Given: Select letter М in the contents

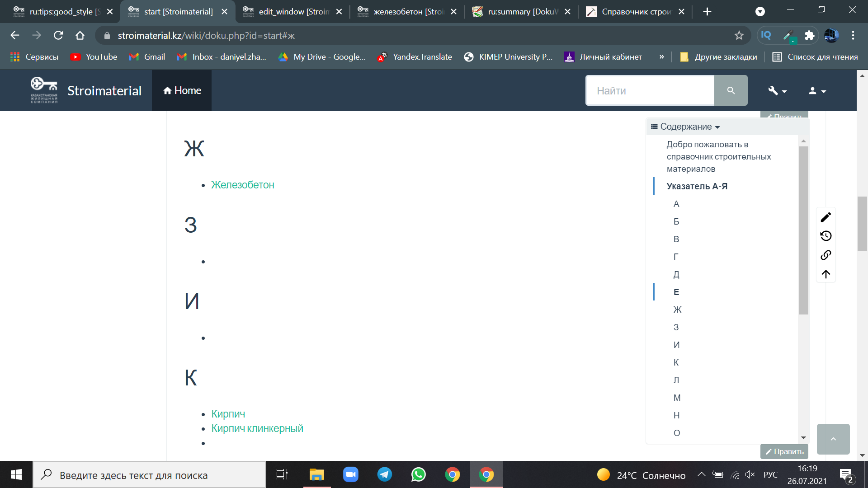Looking at the screenshot, I should tap(677, 398).
